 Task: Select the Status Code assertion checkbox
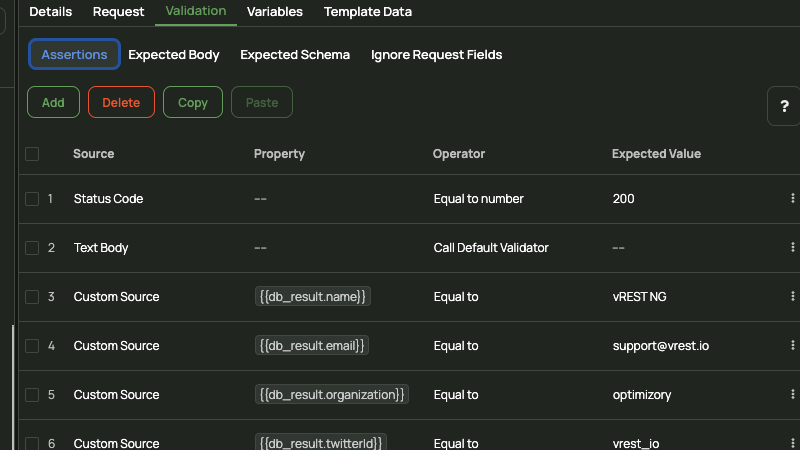pyautogui.click(x=32, y=198)
